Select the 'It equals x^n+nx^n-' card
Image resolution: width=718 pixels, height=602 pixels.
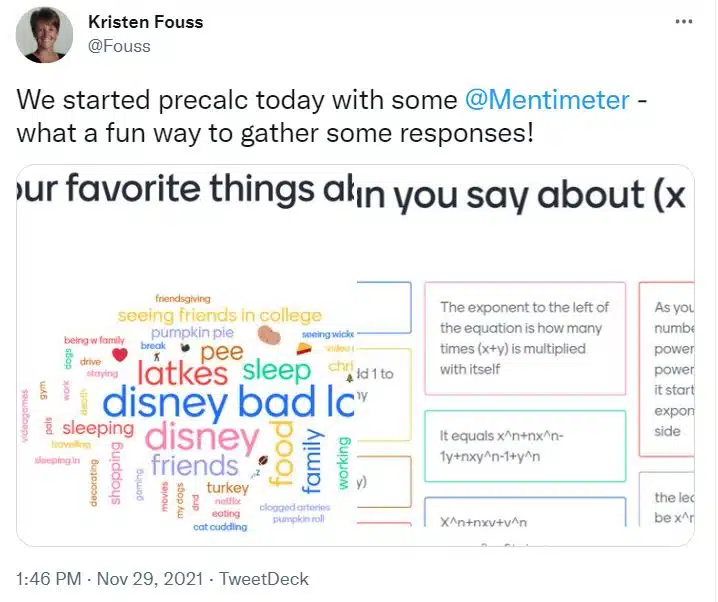[x=525, y=446]
